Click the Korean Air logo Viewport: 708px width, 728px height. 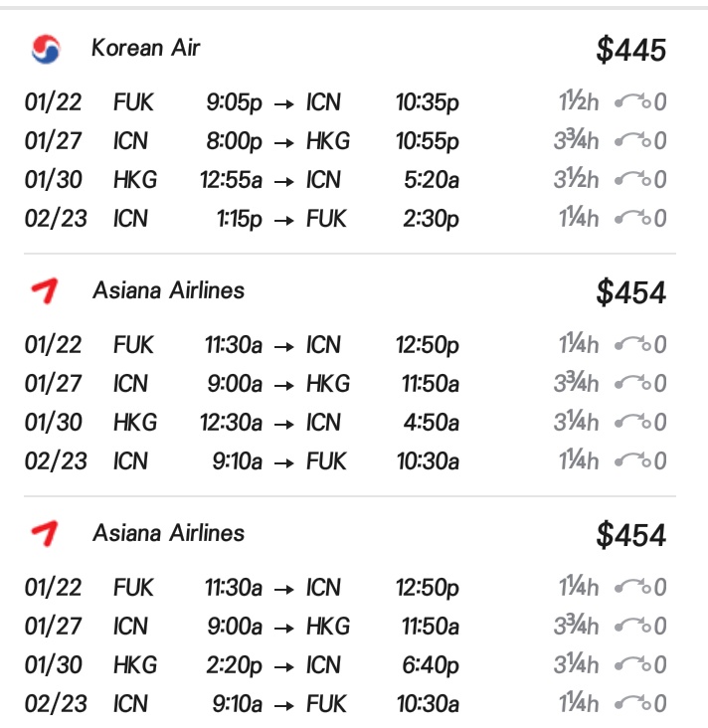46,49
